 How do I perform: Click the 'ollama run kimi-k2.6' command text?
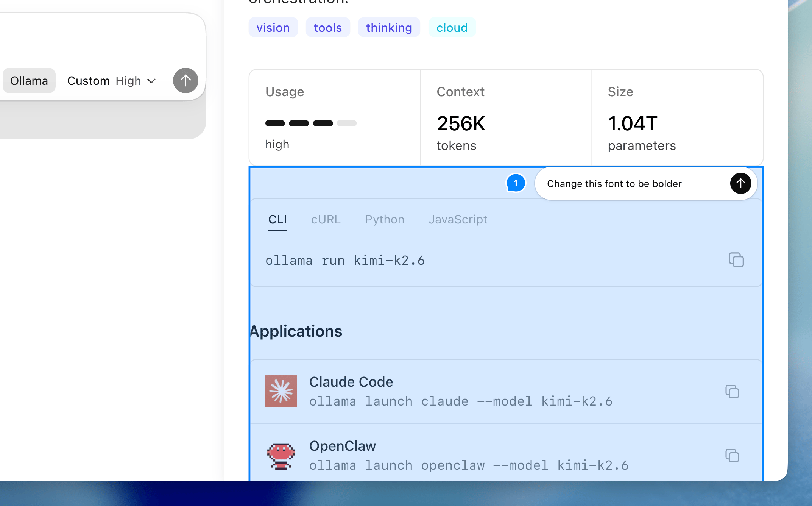click(345, 261)
